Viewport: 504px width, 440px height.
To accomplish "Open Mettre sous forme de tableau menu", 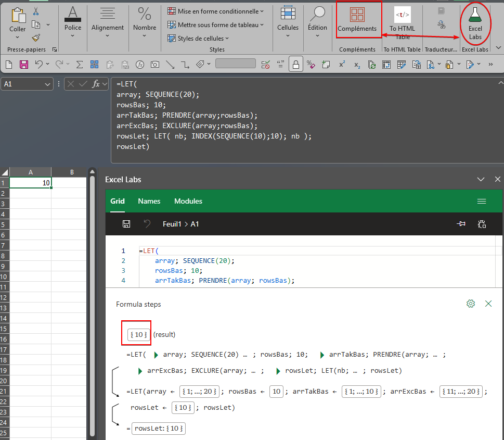I will pyautogui.click(x=215, y=25).
